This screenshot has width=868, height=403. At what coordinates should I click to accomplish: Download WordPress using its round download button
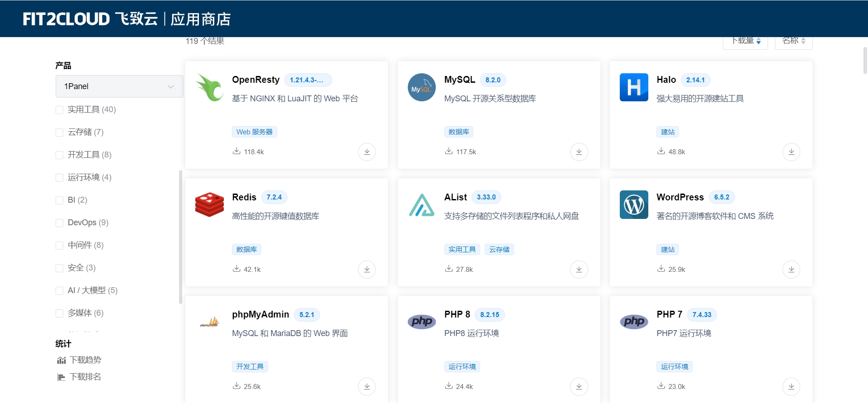pos(791,270)
